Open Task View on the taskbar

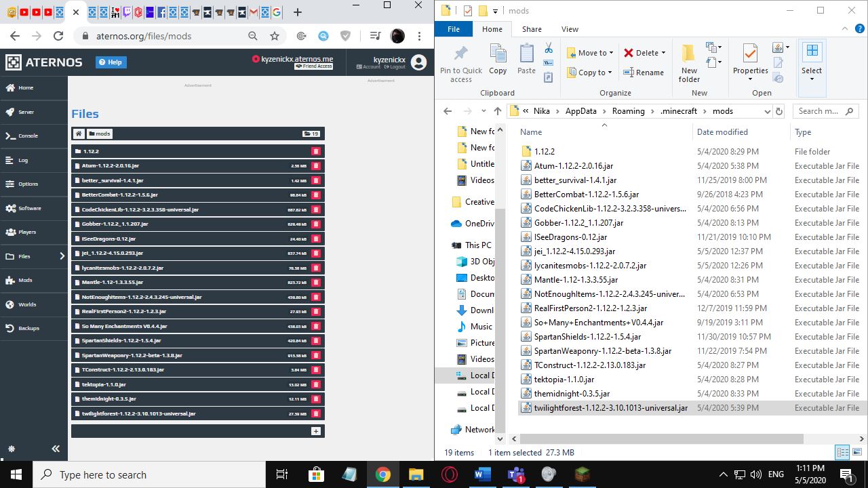[x=282, y=474]
